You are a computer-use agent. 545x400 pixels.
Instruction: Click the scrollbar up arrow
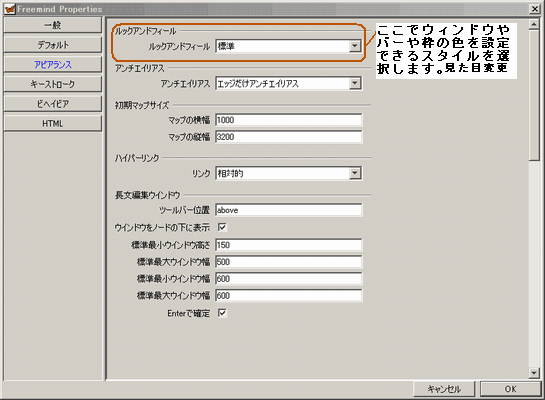[534, 24]
